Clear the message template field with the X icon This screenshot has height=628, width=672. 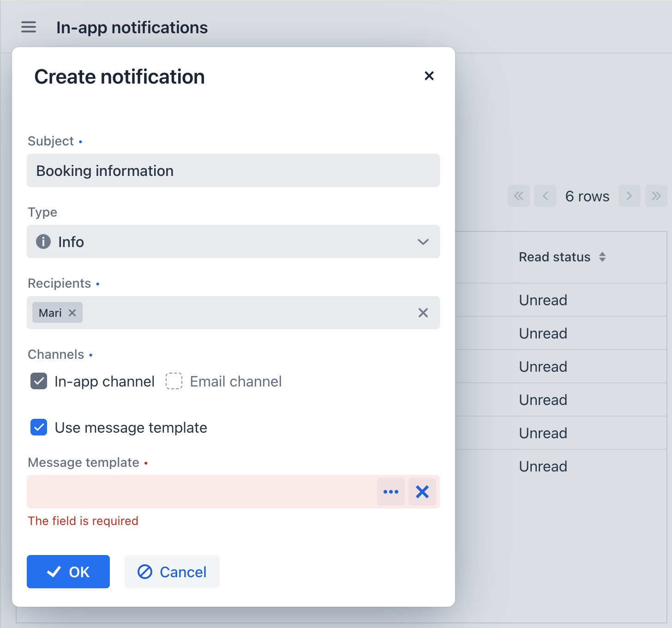click(x=421, y=492)
